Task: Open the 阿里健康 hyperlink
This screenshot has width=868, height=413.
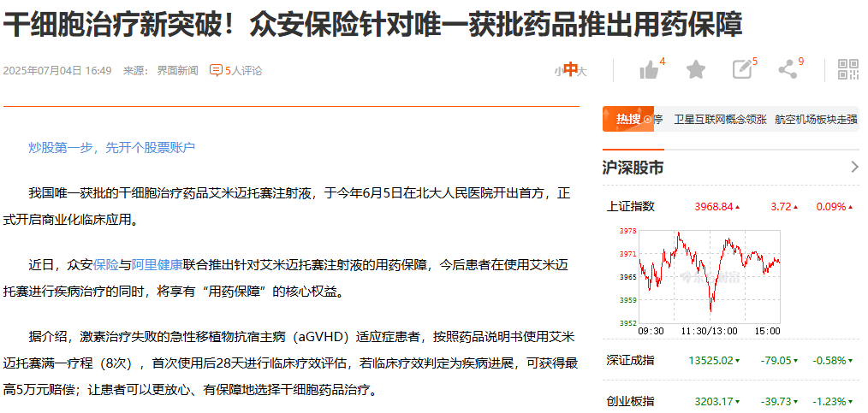Action: pyautogui.click(x=157, y=265)
